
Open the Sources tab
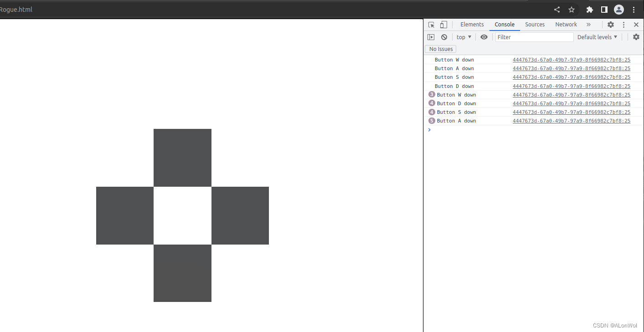point(535,25)
